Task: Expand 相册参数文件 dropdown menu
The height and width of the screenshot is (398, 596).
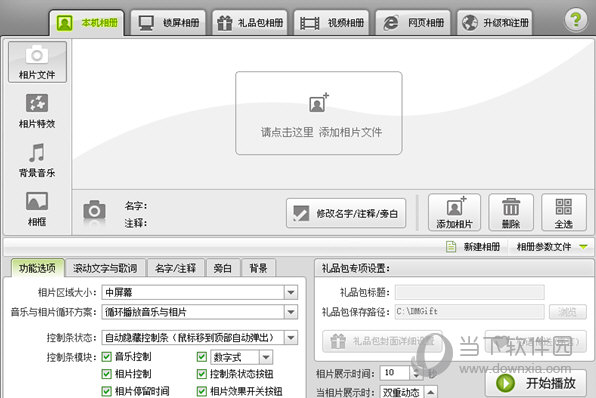Action: (x=552, y=247)
